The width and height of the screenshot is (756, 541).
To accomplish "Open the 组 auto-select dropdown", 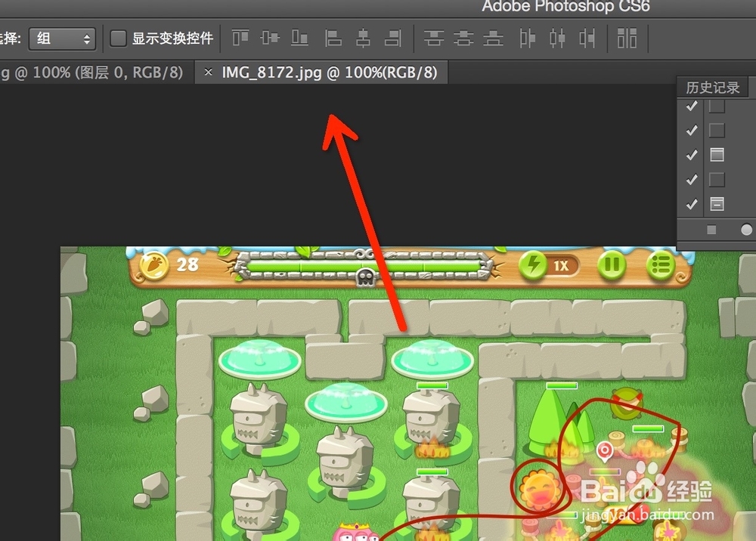I will pos(62,39).
